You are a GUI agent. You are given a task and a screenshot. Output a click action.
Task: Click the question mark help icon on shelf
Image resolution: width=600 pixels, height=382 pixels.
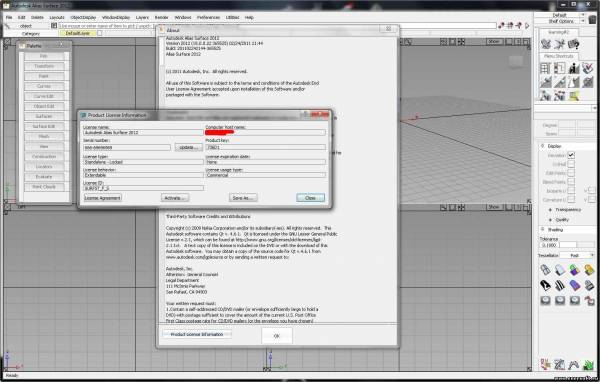(573, 44)
